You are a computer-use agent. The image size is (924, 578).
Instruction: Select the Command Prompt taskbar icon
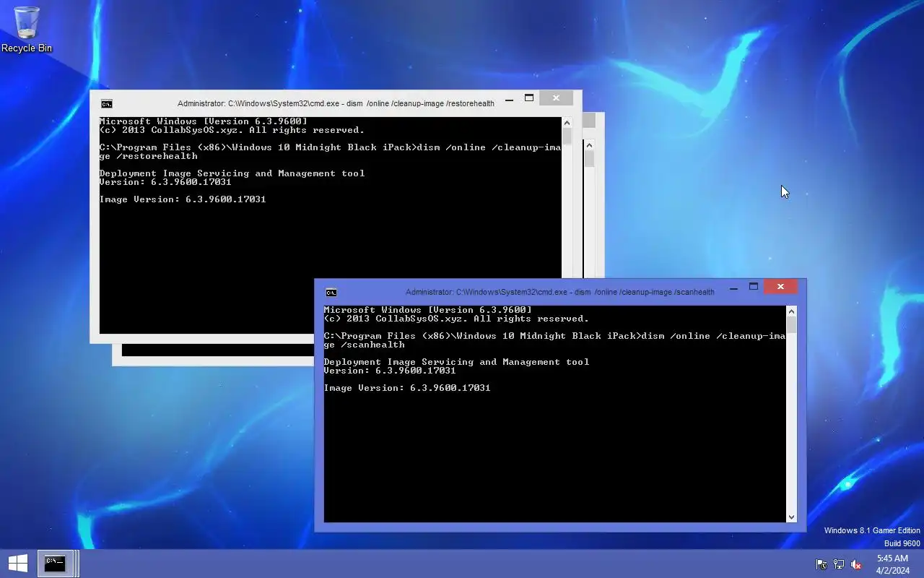(55, 564)
